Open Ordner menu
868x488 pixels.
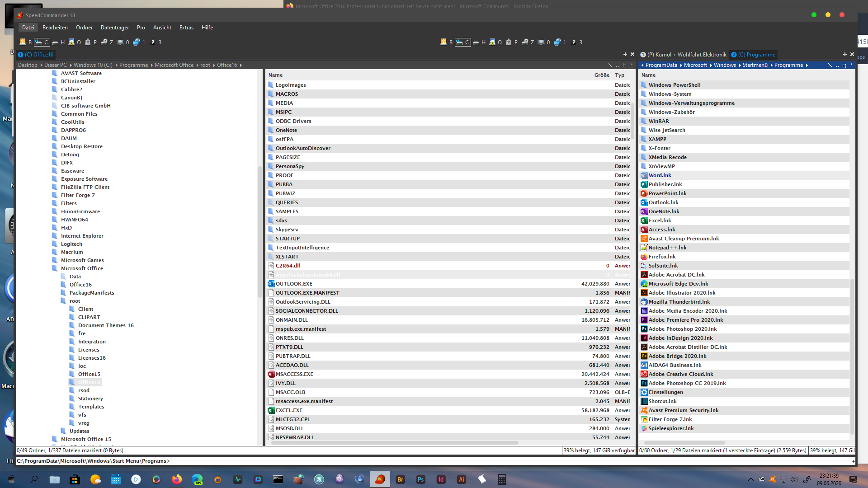tap(84, 28)
